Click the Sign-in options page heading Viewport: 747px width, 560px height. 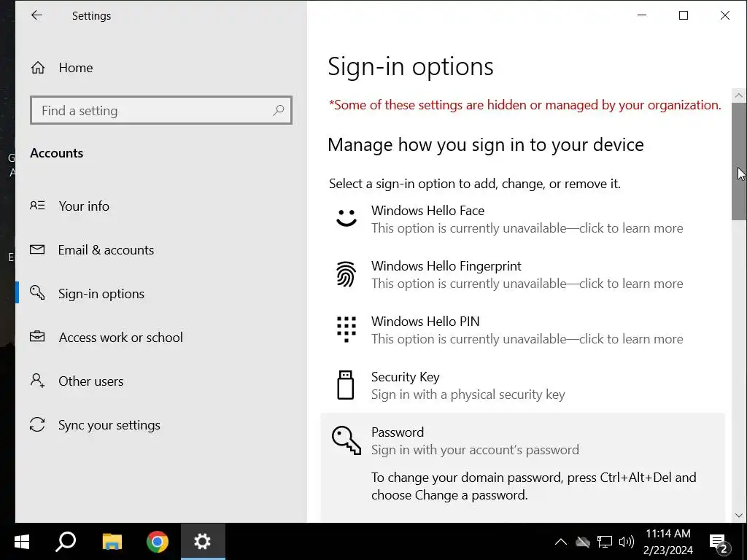coord(411,66)
